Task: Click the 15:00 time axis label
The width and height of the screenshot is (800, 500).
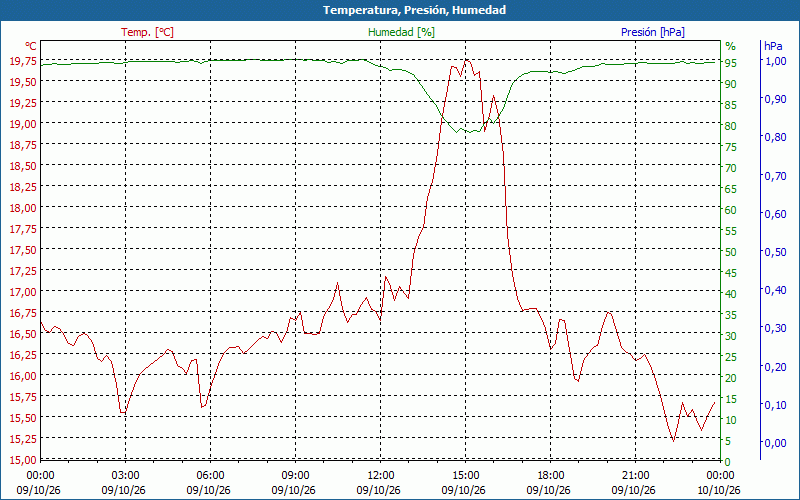Action: [x=465, y=476]
